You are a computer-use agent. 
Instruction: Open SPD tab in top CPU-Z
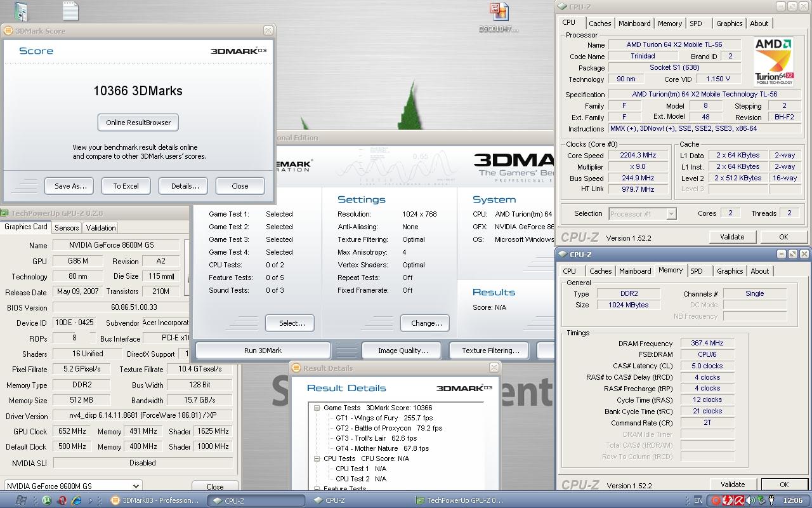[696, 23]
